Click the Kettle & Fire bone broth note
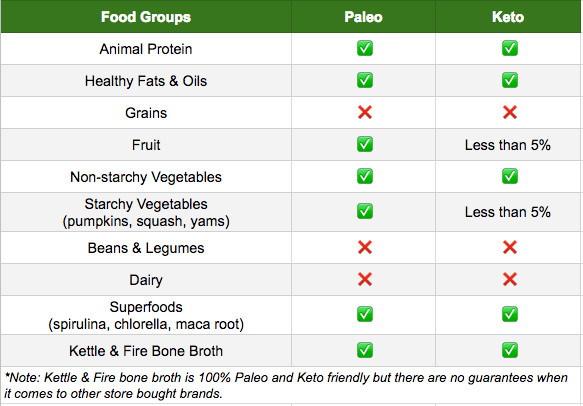Viewport: 583px width, 406px height. click(x=286, y=385)
